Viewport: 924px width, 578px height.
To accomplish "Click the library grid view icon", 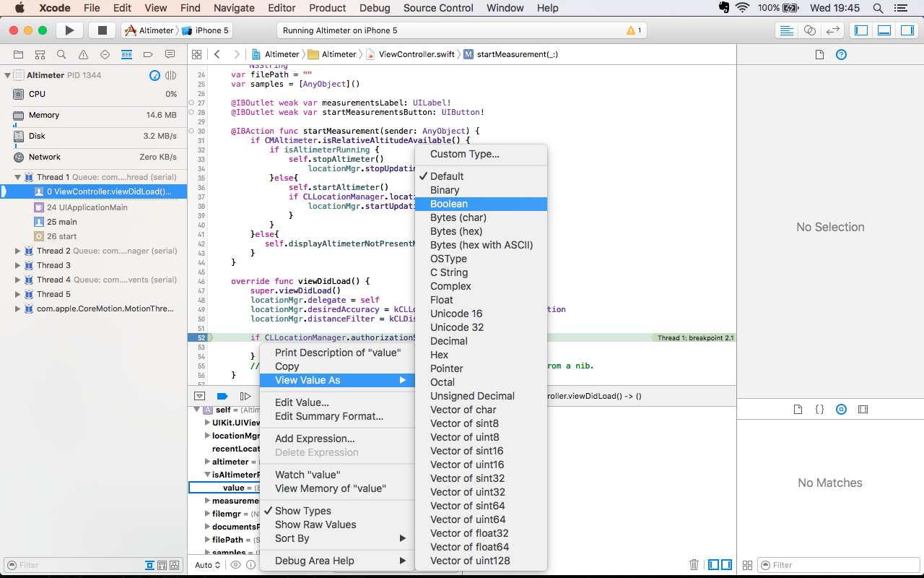I will click(748, 565).
